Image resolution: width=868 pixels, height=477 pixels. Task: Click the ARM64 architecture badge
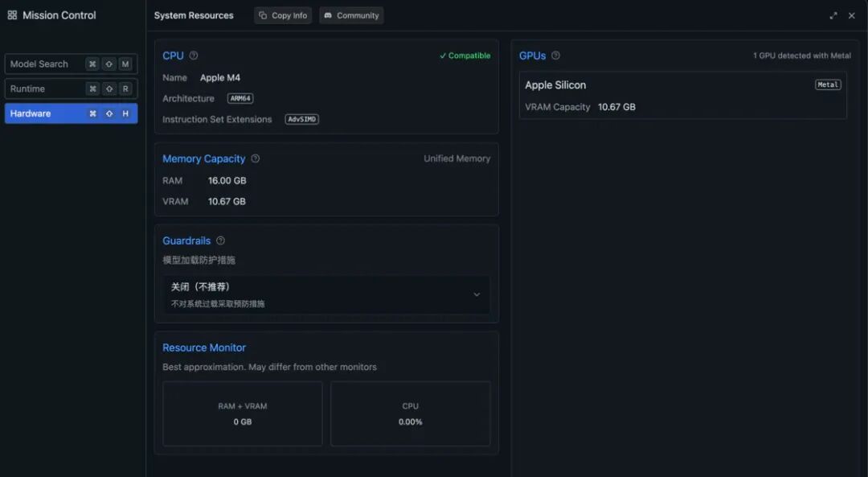240,98
